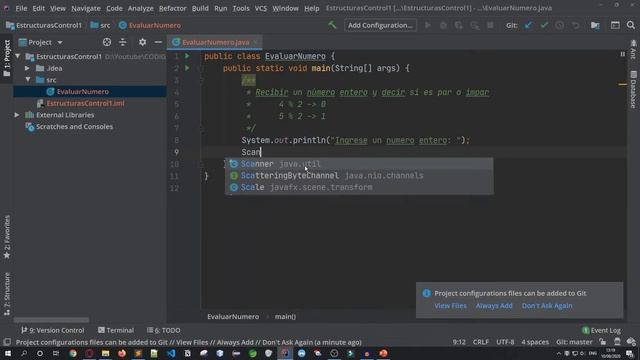This screenshot has width=640, height=360.
Task: Click the Git commit checkmark icon
Action: pos(544,25)
